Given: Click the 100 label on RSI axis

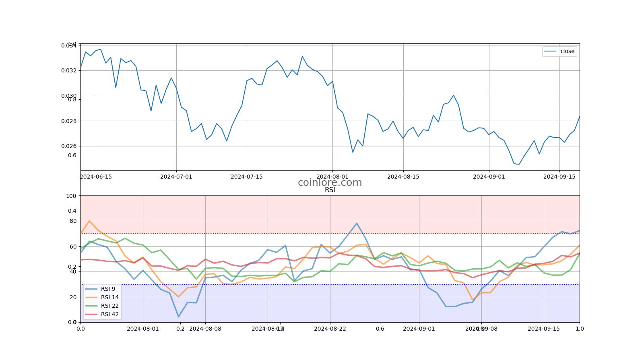Looking at the screenshot, I should point(71,196).
